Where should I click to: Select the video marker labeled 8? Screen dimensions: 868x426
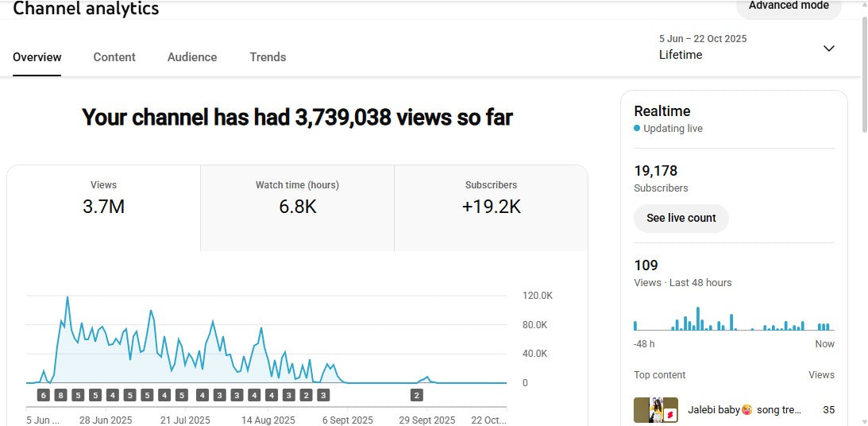[x=60, y=395]
